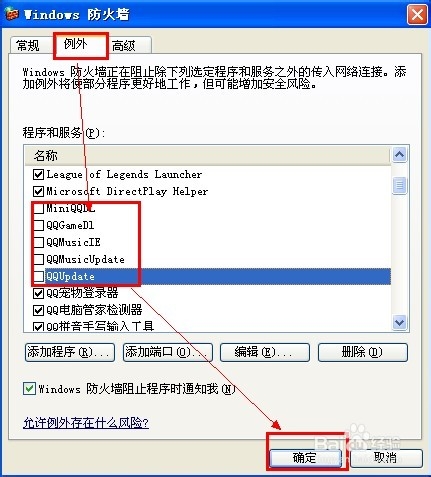The image size is (431, 477).
Task: Click the list scroll down arrow
Action: [x=399, y=322]
